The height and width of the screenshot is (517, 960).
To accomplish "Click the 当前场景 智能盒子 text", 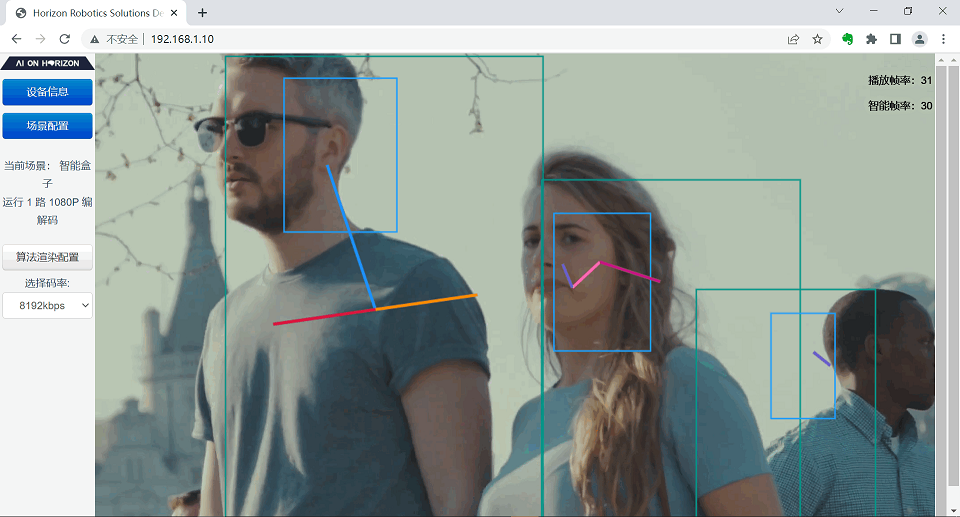I will point(47,174).
